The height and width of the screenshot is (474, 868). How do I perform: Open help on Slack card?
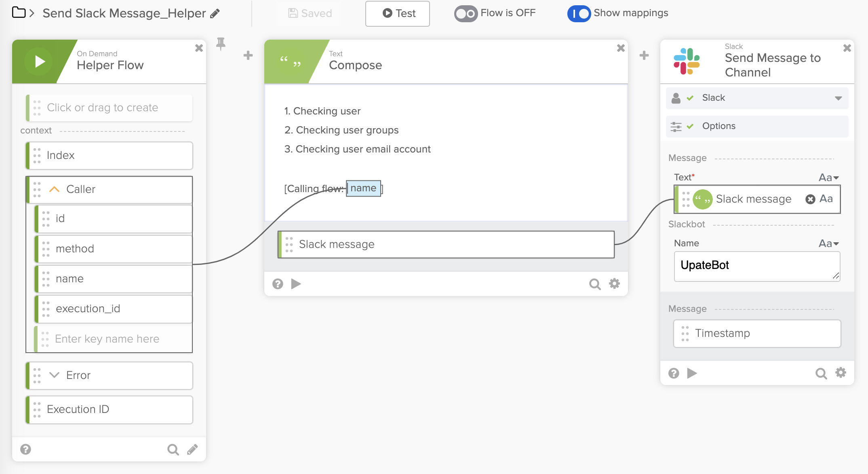pyautogui.click(x=674, y=373)
